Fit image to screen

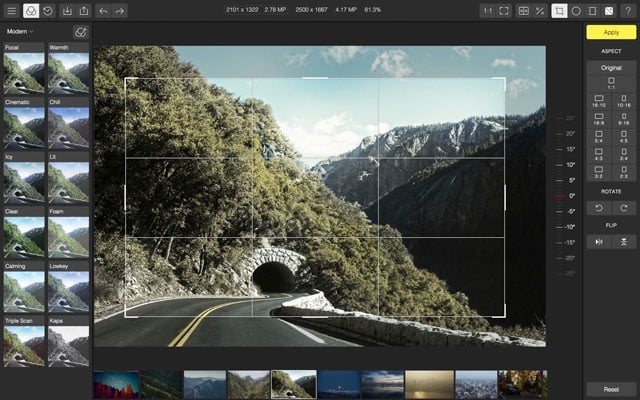pos(504,11)
